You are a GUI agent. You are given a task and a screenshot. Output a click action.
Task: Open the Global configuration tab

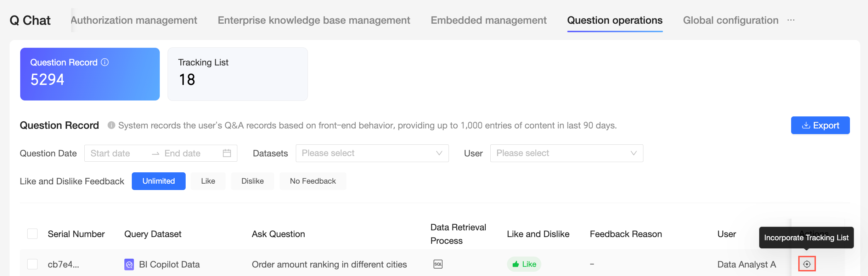731,20
